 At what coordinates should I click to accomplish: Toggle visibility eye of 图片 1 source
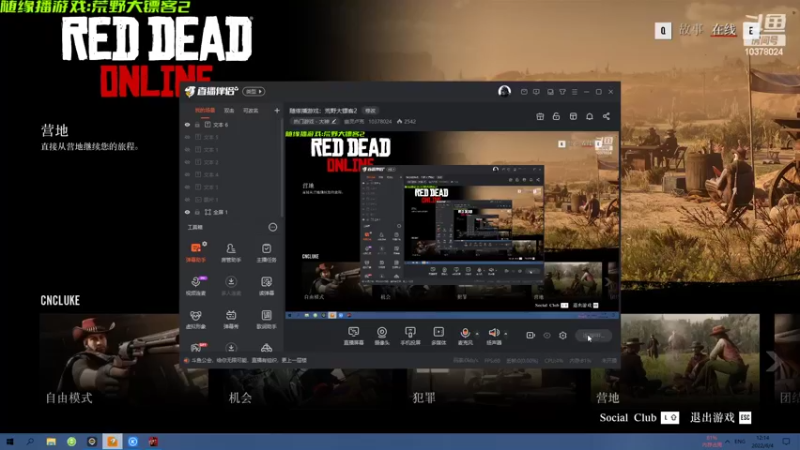tap(187, 199)
